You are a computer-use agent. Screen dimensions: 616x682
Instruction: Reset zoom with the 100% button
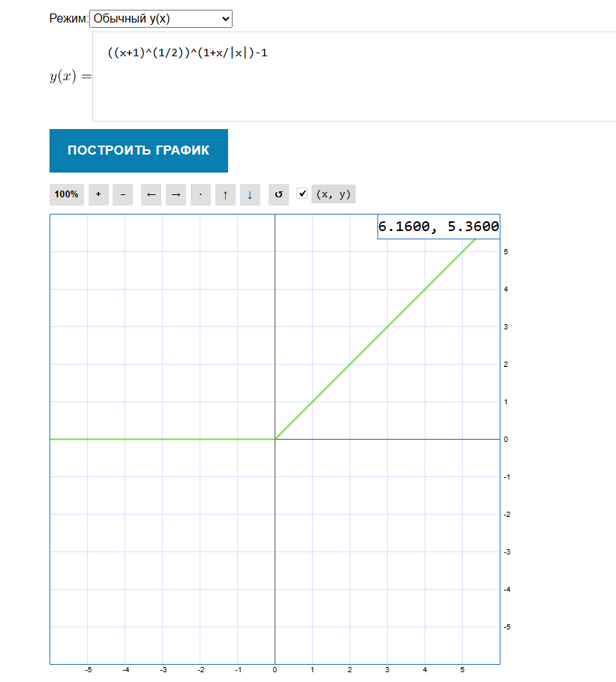click(67, 194)
